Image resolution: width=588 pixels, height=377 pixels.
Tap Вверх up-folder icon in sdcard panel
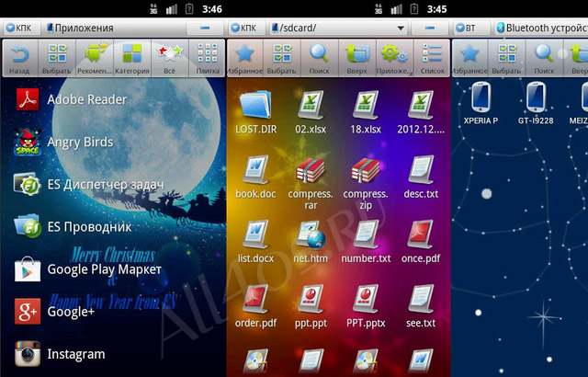click(x=357, y=59)
